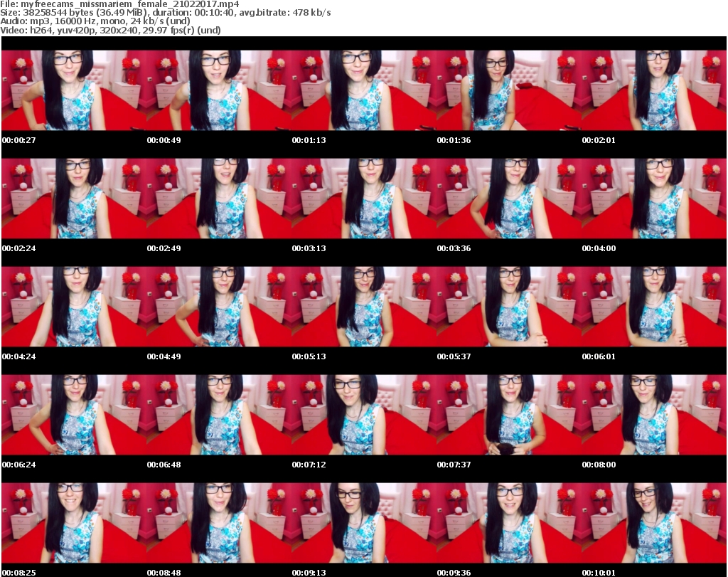The height and width of the screenshot is (577, 728).
Task: Select the thumbnail frame at 00:08:25
Action: [74, 523]
